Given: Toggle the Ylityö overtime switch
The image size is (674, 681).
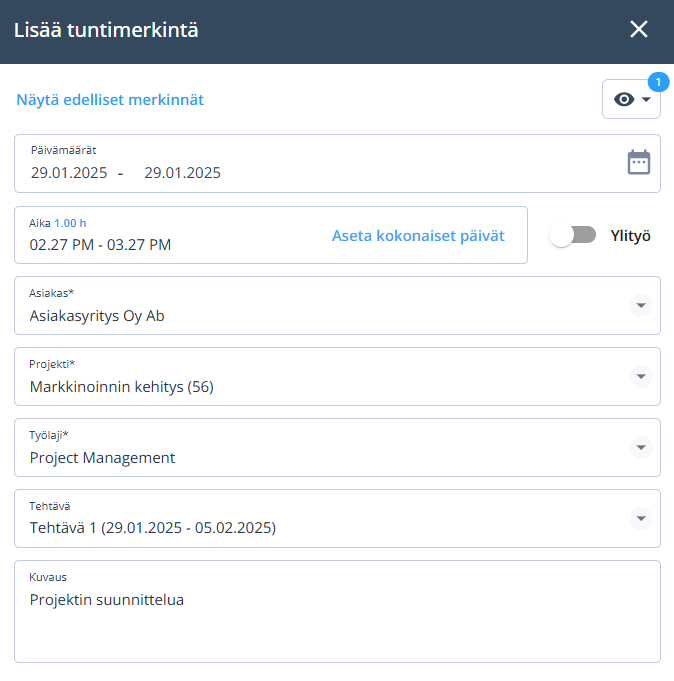Looking at the screenshot, I should coord(572,235).
